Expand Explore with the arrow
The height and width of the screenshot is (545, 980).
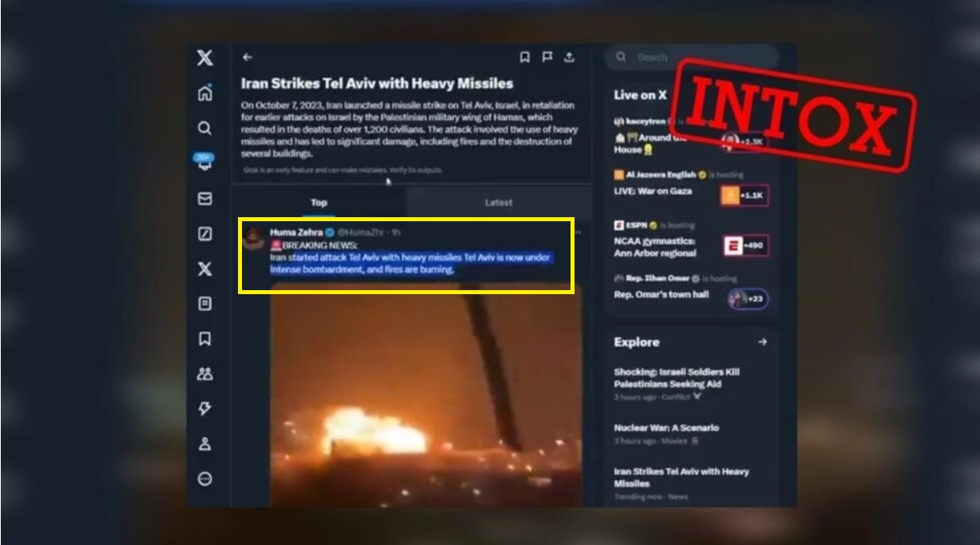[762, 341]
